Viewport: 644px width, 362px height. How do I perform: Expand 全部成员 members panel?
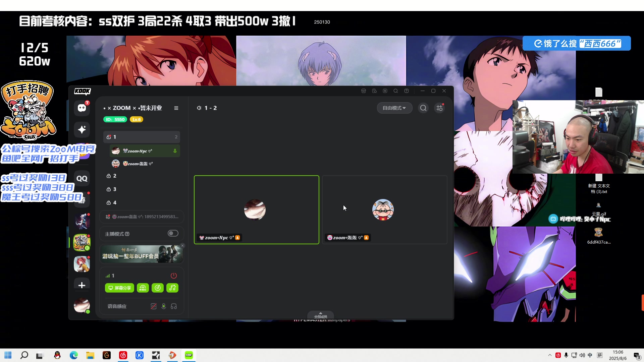pos(321,315)
